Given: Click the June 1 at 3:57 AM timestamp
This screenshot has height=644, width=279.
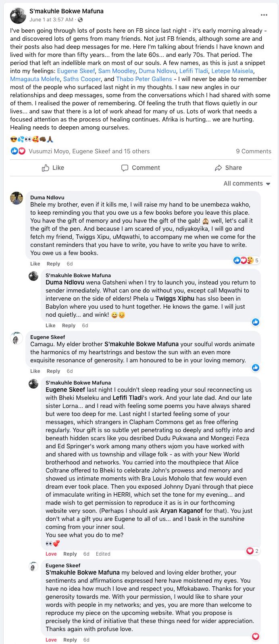Looking at the screenshot, I should [x=51, y=20].
